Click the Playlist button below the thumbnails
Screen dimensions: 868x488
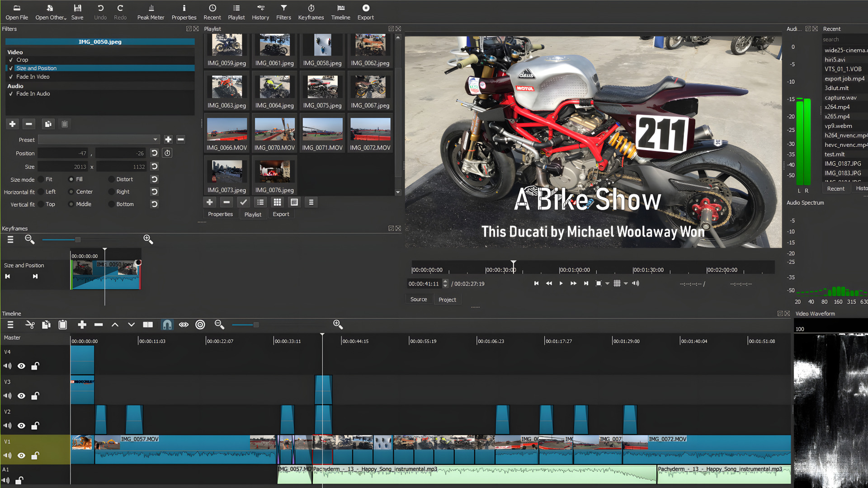point(253,214)
